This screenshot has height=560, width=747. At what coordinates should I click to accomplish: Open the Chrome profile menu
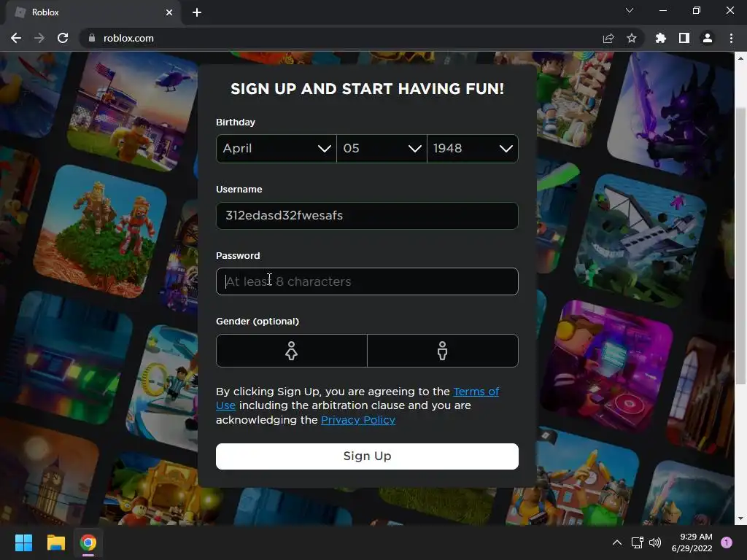coord(708,38)
